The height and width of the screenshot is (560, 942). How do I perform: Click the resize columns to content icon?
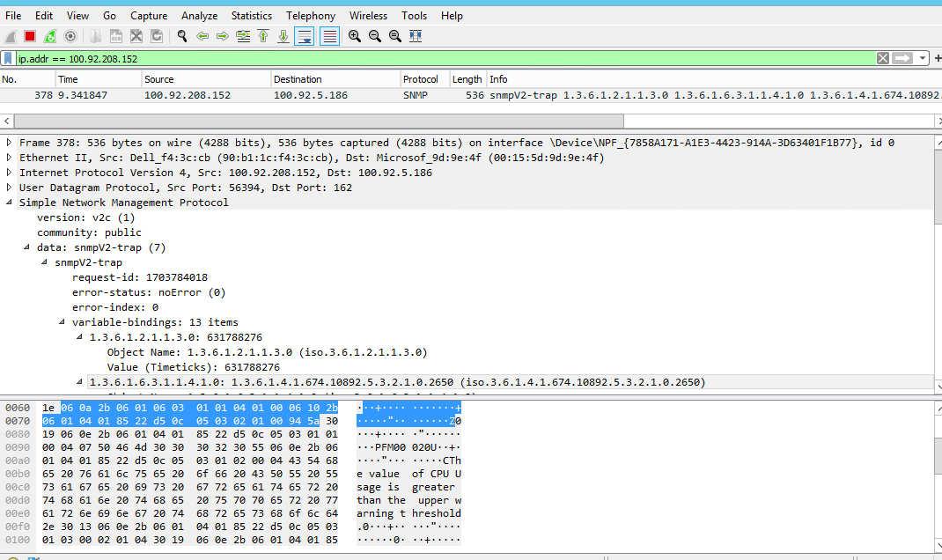414,35
